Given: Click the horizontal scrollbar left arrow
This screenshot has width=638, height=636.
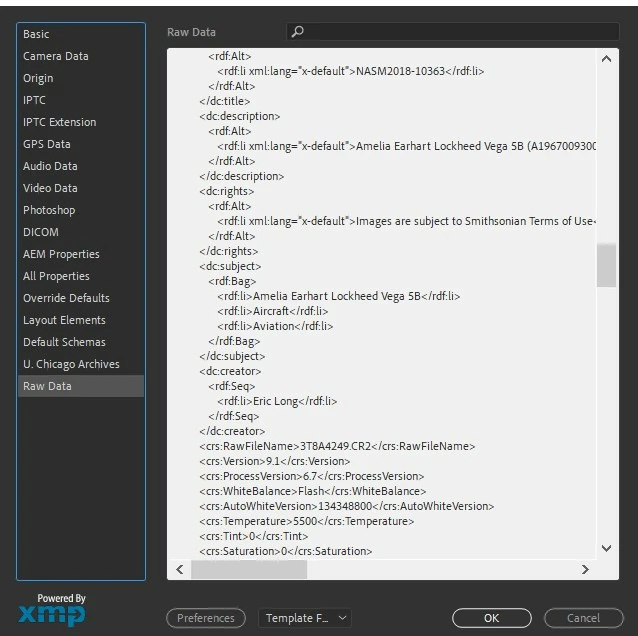Looking at the screenshot, I should 180,569.
